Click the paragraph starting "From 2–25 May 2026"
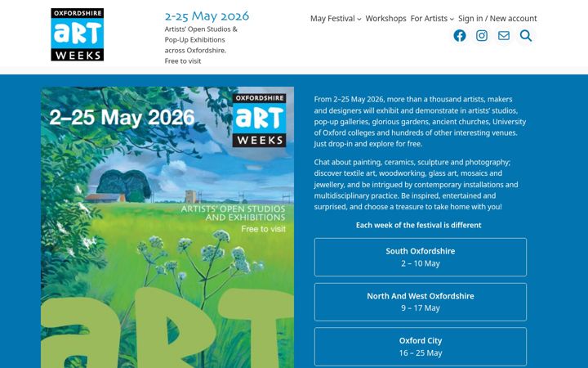Screen dimensions: 588x368 420,121
